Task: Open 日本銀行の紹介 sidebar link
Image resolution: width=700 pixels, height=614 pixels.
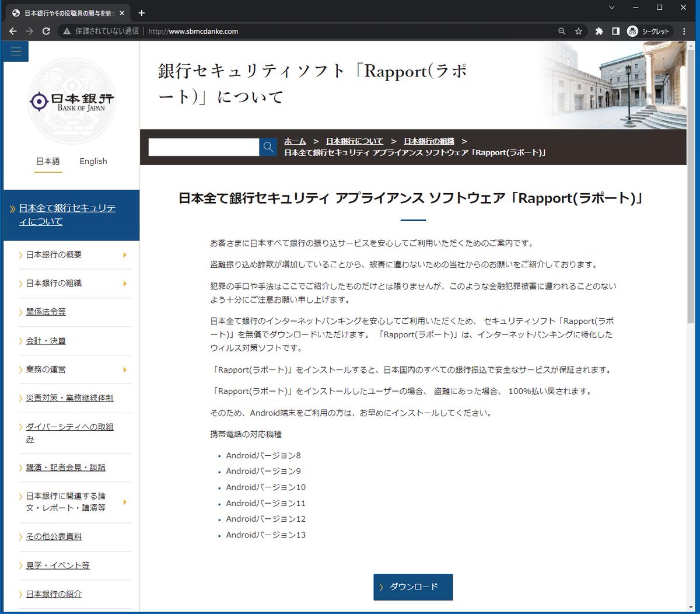Action: [x=54, y=594]
